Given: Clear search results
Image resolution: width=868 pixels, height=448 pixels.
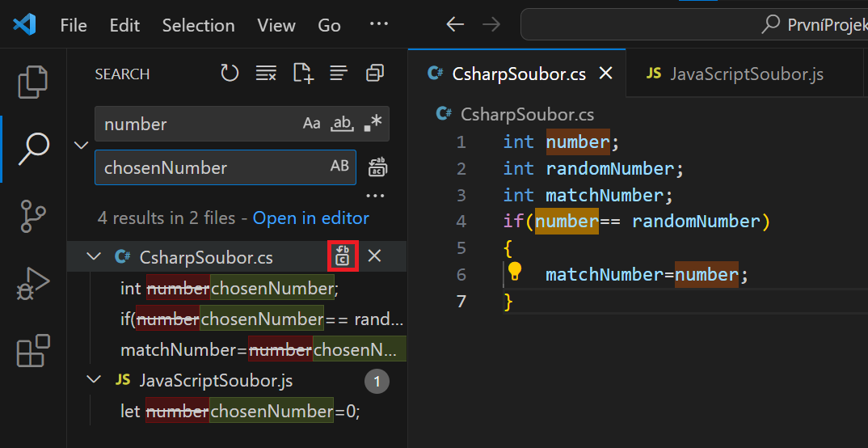Looking at the screenshot, I should (266, 73).
